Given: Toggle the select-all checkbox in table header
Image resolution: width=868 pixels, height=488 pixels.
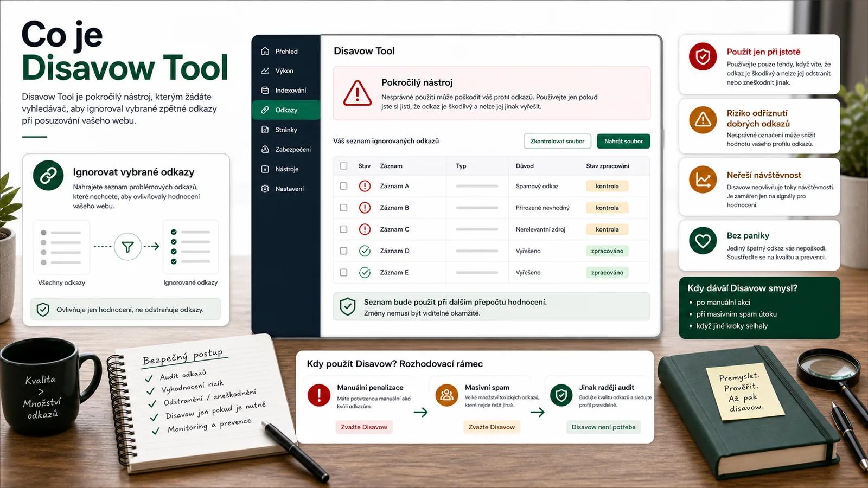Looking at the screenshot, I should 343,166.
